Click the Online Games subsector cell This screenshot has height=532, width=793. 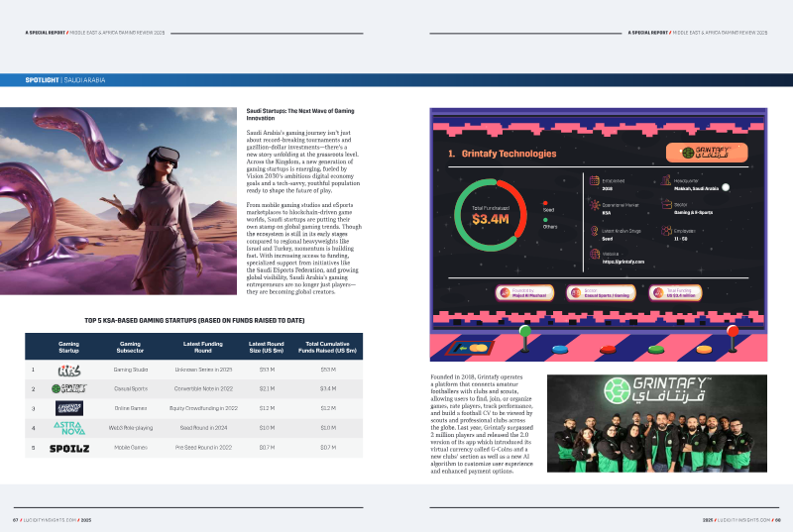tap(131, 408)
